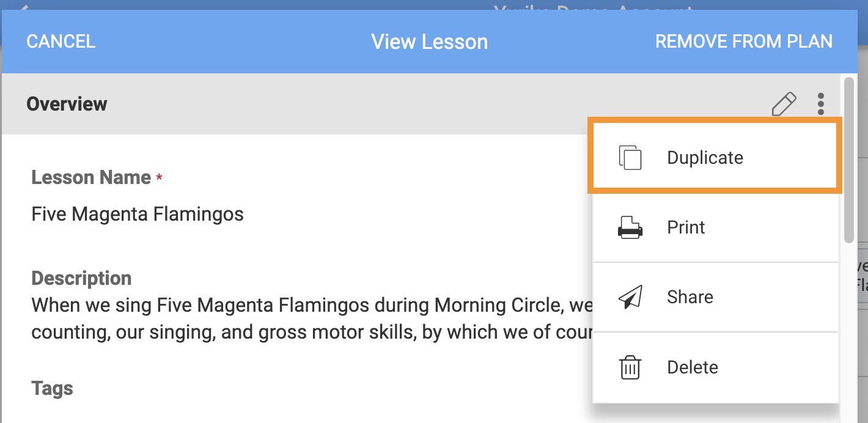Click the View Lesson title
Image resolution: width=868 pixels, height=423 pixels.
pyautogui.click(x=430, y=42)
